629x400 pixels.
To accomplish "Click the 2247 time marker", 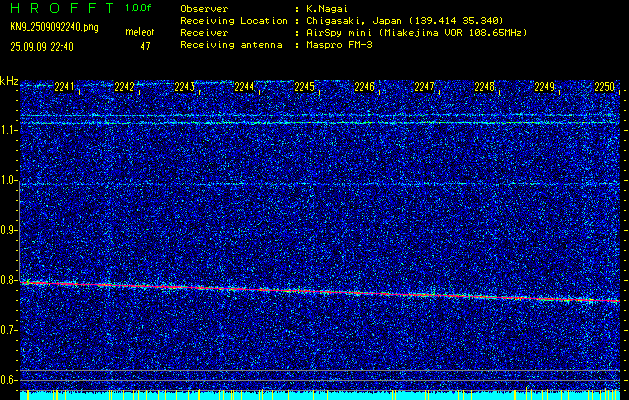I will pos(424,87).
